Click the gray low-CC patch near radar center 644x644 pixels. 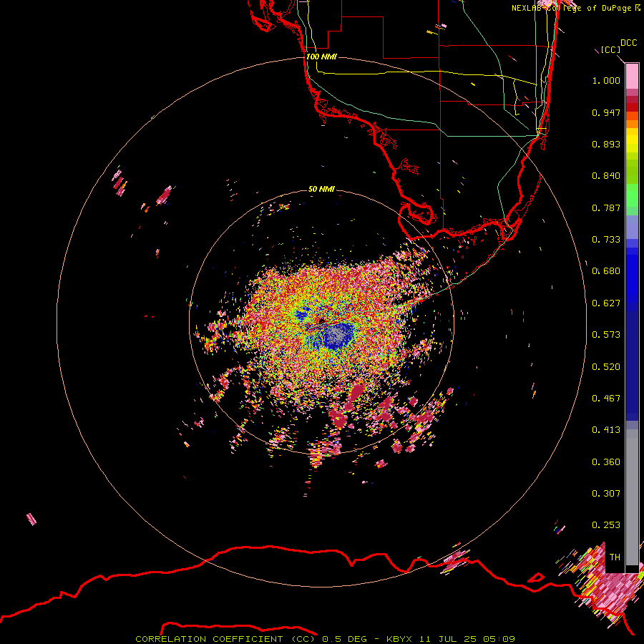point(338,335)
